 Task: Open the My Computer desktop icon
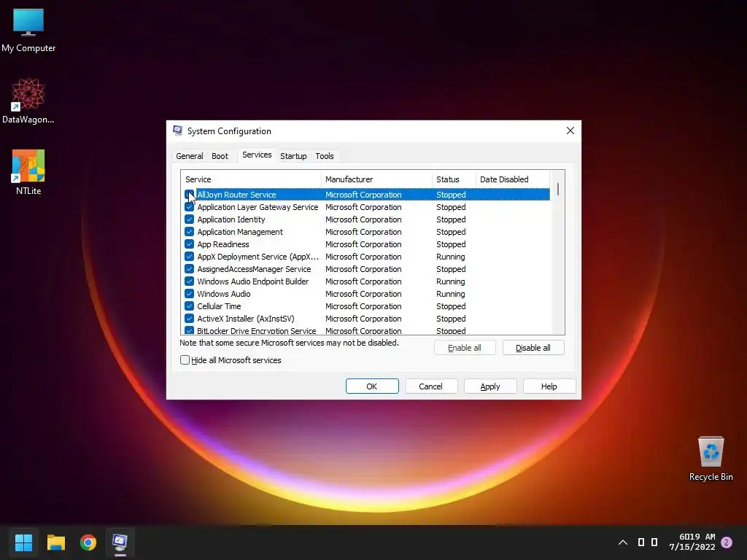coord(28,29)
